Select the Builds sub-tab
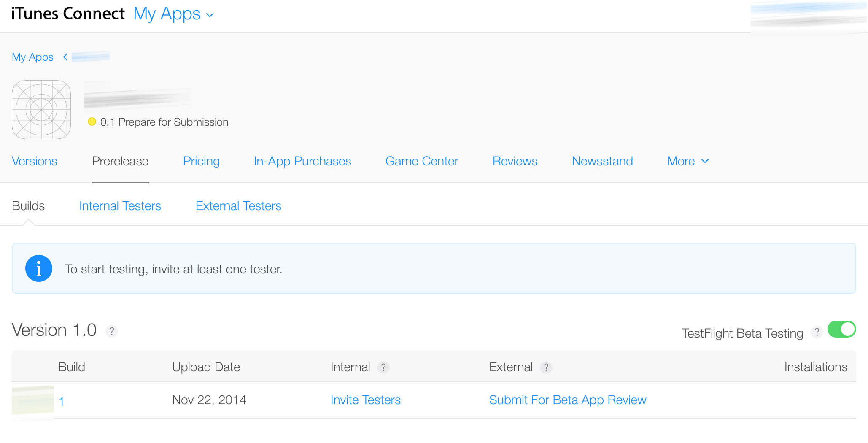The height and width of the screenshot is (443, 868). (28, 206)
